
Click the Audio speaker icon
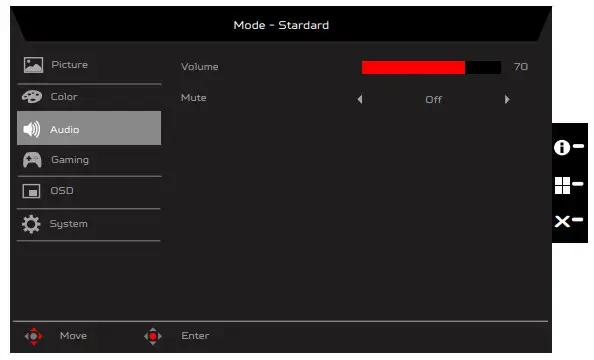(x=32, y=130)
